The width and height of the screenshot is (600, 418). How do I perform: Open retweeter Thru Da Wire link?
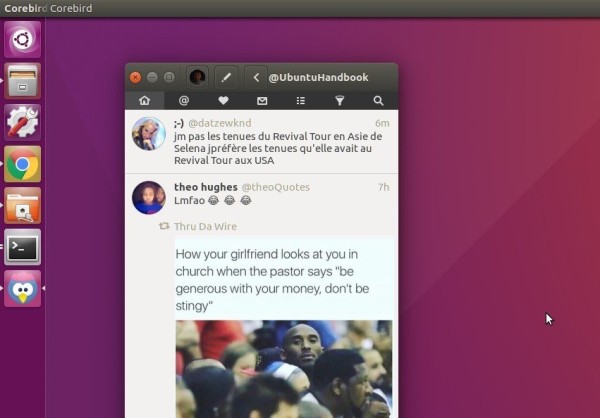(205, 226)
